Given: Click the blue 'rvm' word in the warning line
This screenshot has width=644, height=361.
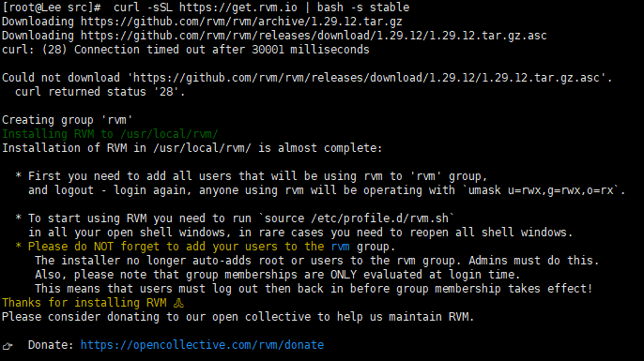Looking at the screenshot, I should pos(340,247).
